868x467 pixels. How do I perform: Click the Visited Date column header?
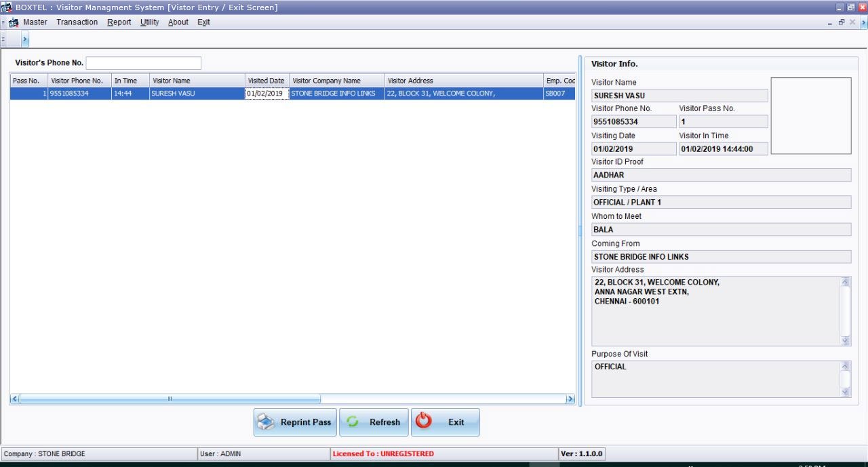point(267,81)
